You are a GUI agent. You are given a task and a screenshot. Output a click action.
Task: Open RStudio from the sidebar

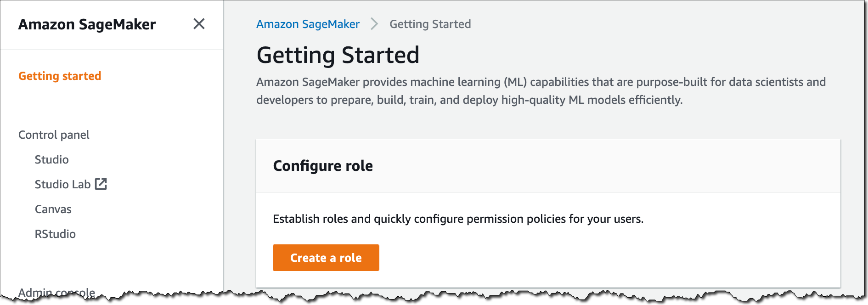coord(55,234)
